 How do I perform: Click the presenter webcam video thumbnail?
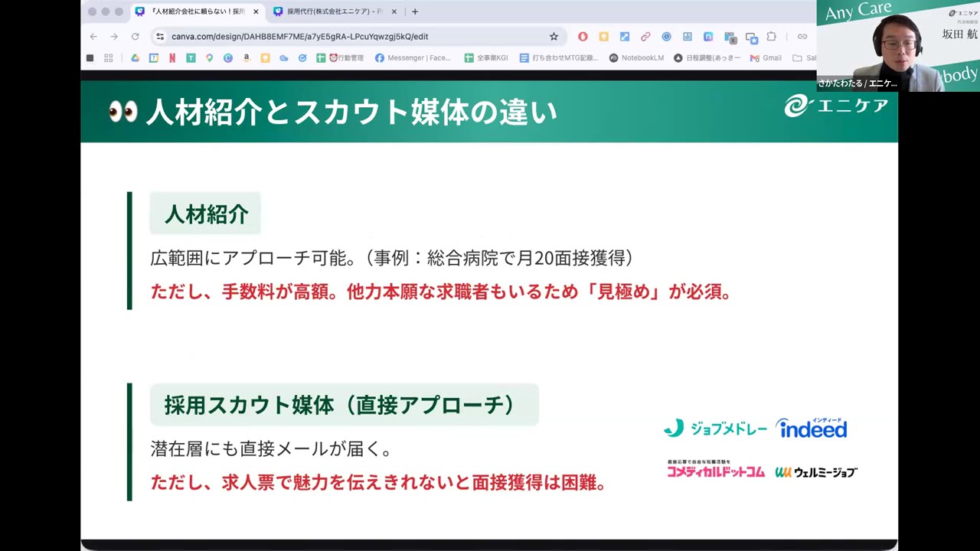coord(898,46)
